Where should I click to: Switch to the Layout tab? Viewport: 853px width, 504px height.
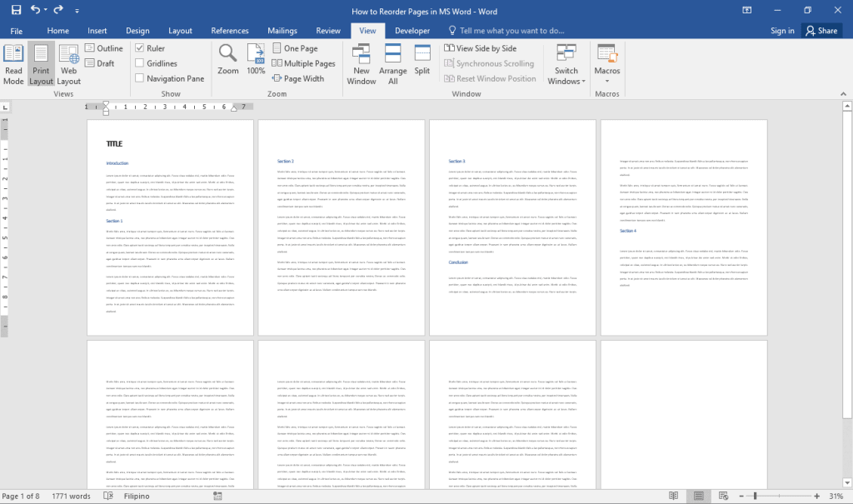click(180, 31)
